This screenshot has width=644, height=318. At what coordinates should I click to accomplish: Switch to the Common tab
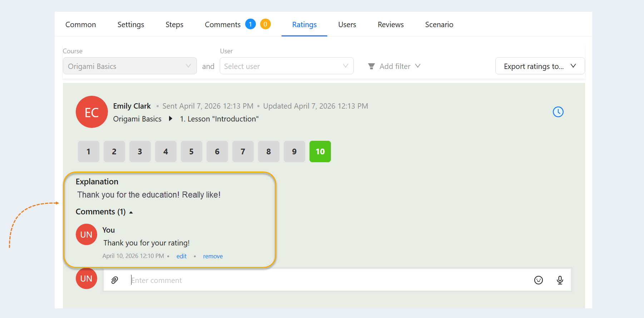pos(81,25)
